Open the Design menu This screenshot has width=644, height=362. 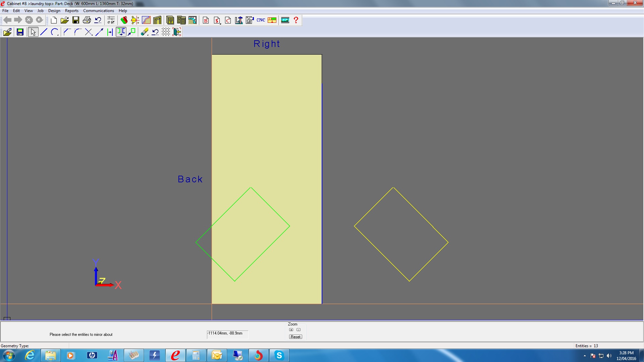[x=54, y=11]
